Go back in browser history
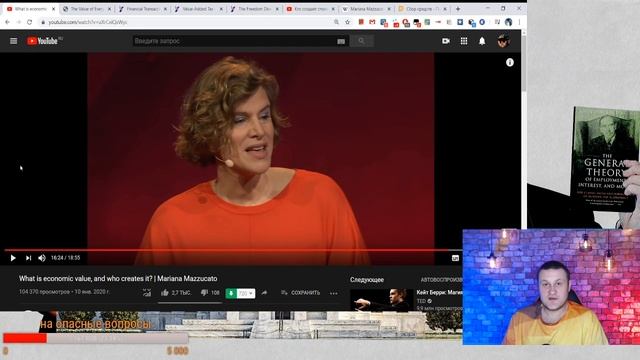The width and height of the screenshot is (640, 360). tap(8, 22)
